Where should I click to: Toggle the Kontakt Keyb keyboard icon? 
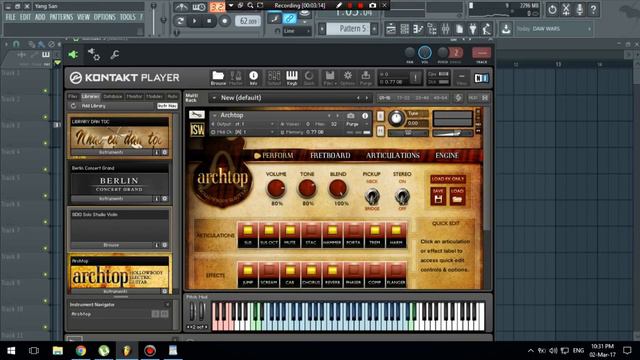tap(291, 77)
